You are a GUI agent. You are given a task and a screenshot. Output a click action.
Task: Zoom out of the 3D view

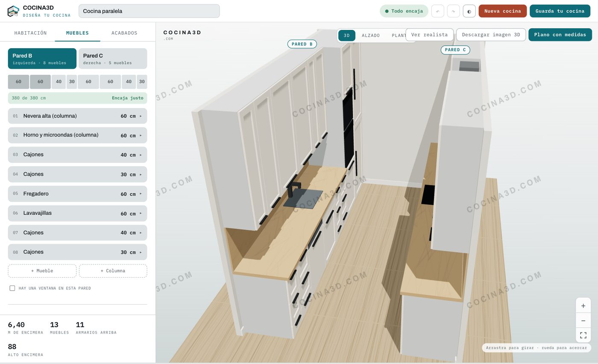[583, 320]
